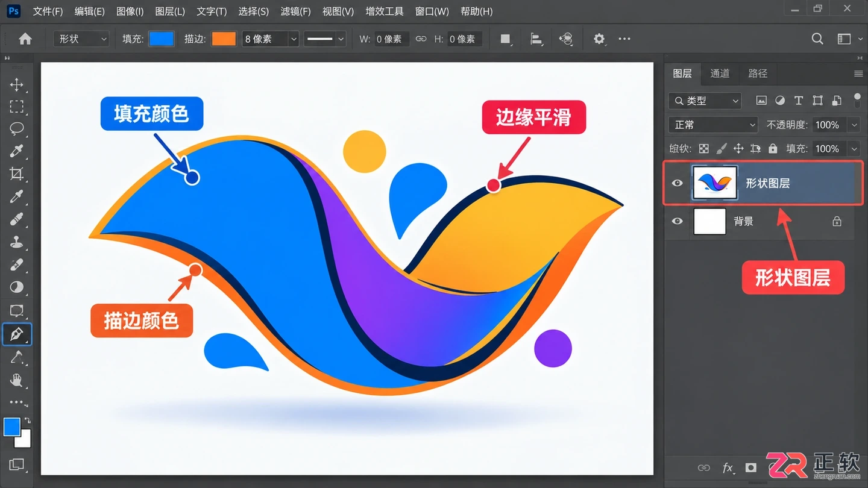Click the 形状图层 layer thumbnail

[x=715, y=183]
